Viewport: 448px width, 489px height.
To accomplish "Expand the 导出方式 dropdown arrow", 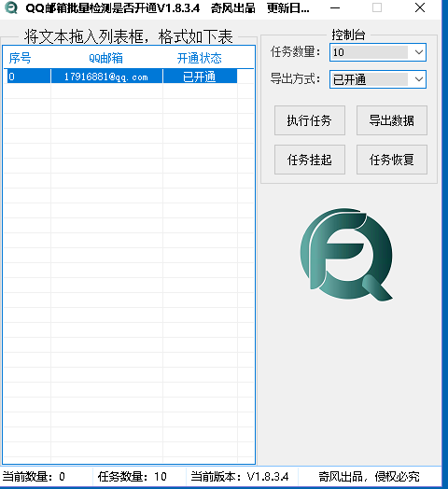I will pos(419,79).
